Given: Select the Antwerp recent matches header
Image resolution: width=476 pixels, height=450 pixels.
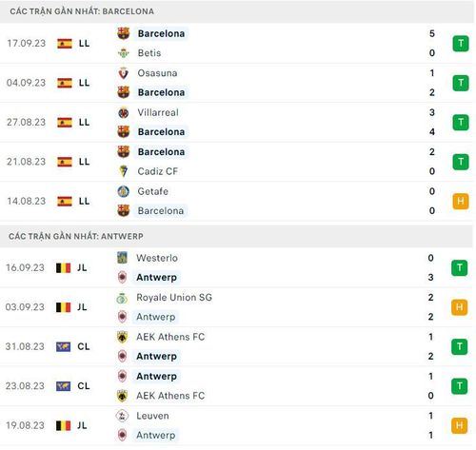Looking at the screenshot, I should 236,236.
